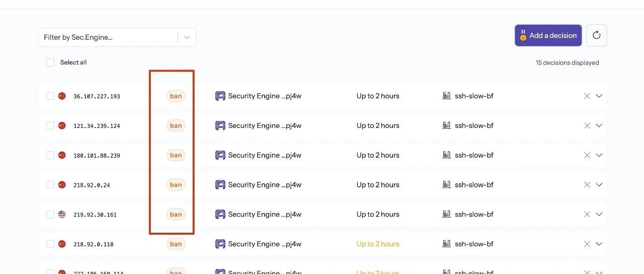This screenshot has height=274, width=644.
Task: Click Up to 2 hours for 36.107.227.193
Action: coord(378,96)
